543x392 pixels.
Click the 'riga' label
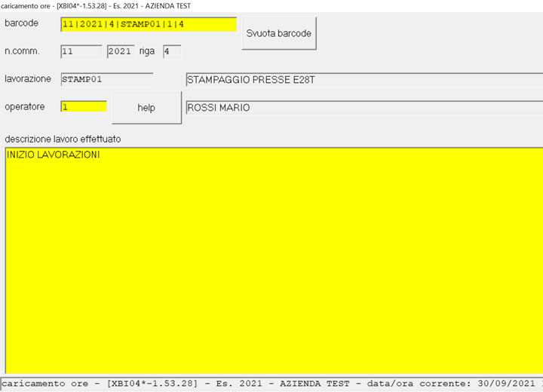point(147,52)
